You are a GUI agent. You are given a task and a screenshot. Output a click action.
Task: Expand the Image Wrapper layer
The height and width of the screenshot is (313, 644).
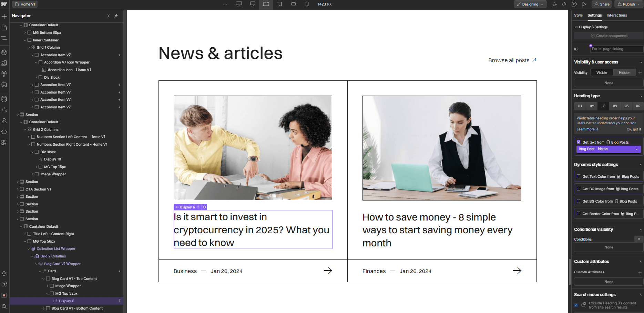coord(48,286)
